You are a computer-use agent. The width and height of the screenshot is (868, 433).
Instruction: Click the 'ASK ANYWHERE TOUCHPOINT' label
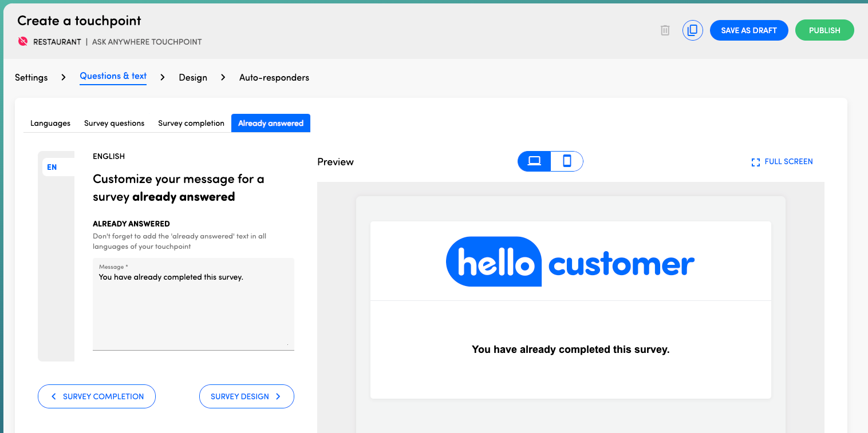[147, 42]
